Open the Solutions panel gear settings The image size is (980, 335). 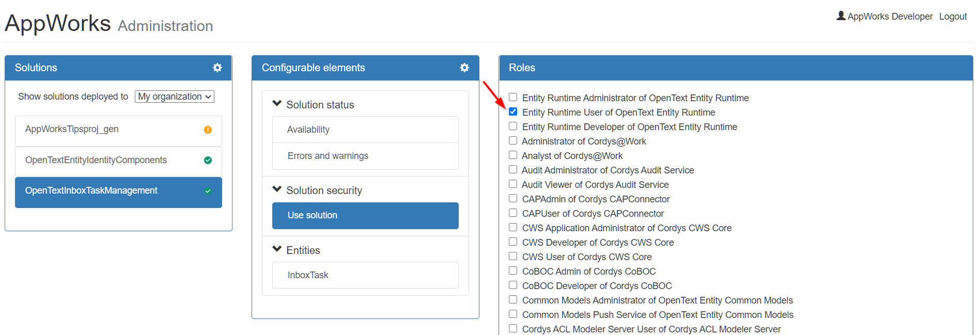click(x=217, y=68)
